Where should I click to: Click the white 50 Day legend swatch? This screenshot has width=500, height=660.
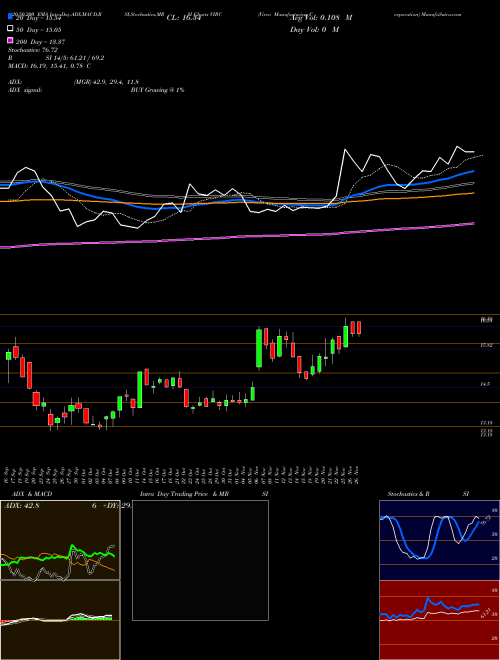10,29
